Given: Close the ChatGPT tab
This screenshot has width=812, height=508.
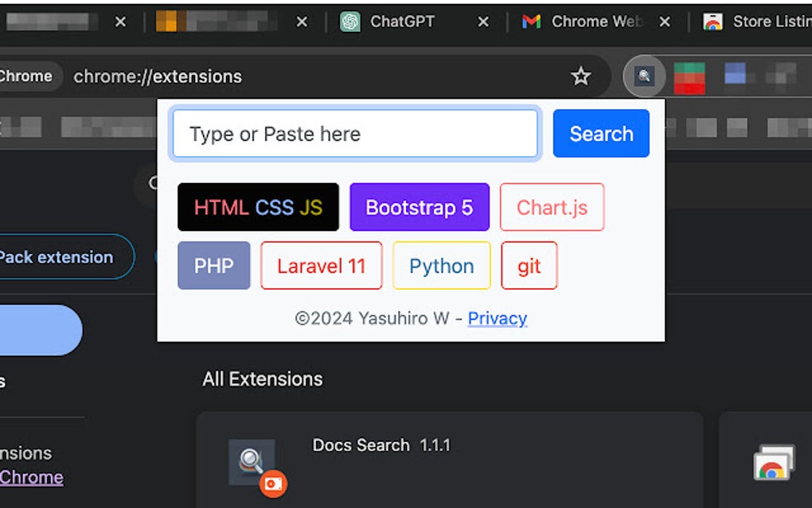Looking at the screenshot, I should [x=483, y=22].
